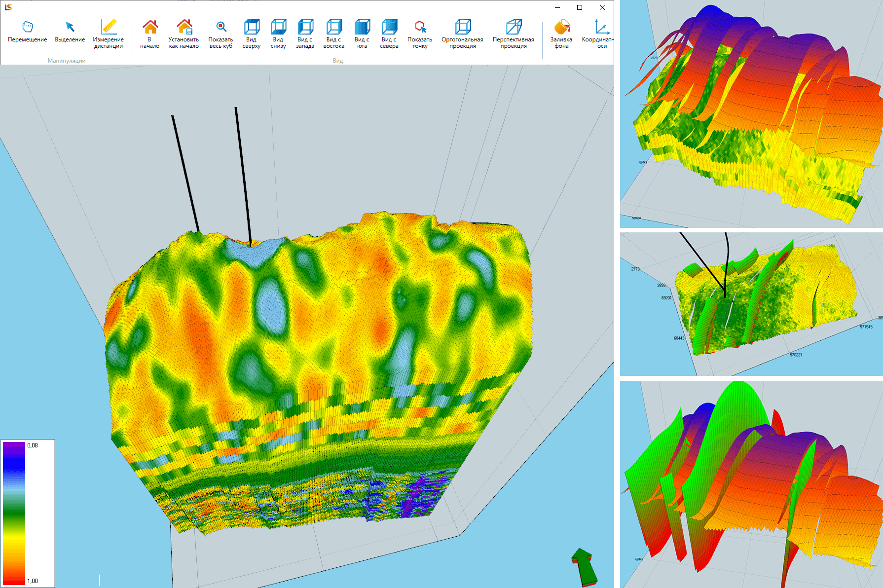Switch to Вид с запада view
The width and height of the screenshot is (883, 588).
point(305,34)
